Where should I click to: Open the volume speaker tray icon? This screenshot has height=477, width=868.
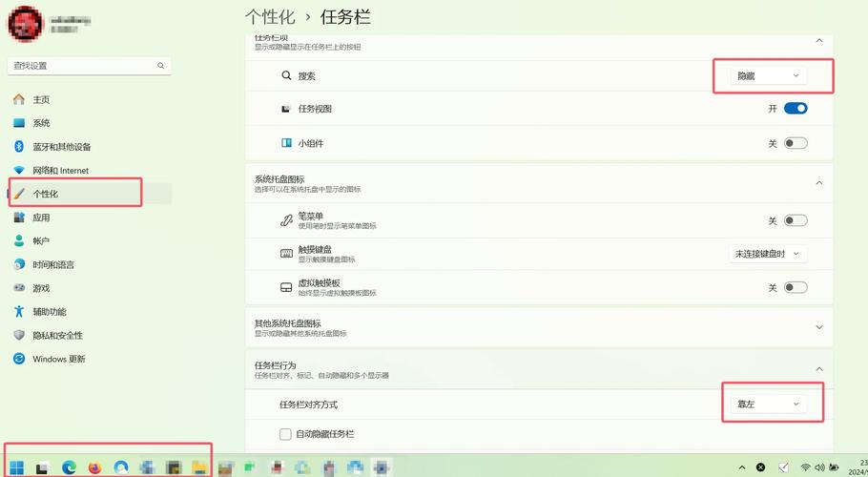[820, 467]
